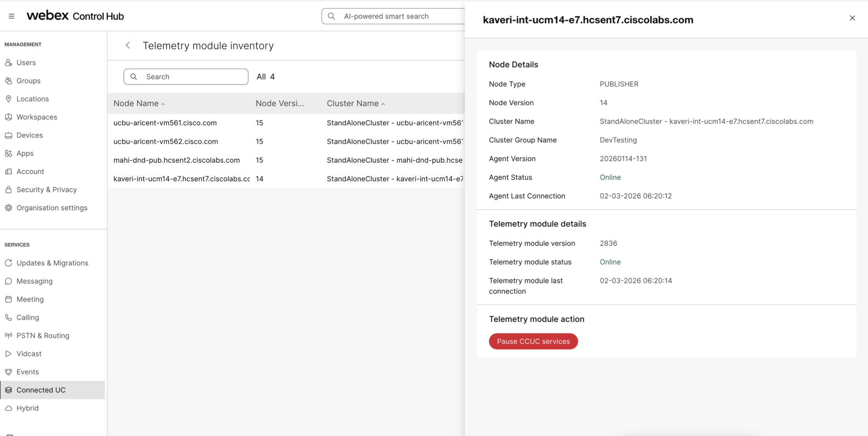Screen dimensions: 868x436
Task: Click the Security & Privacy lock icon
Action: pos(8,190)
